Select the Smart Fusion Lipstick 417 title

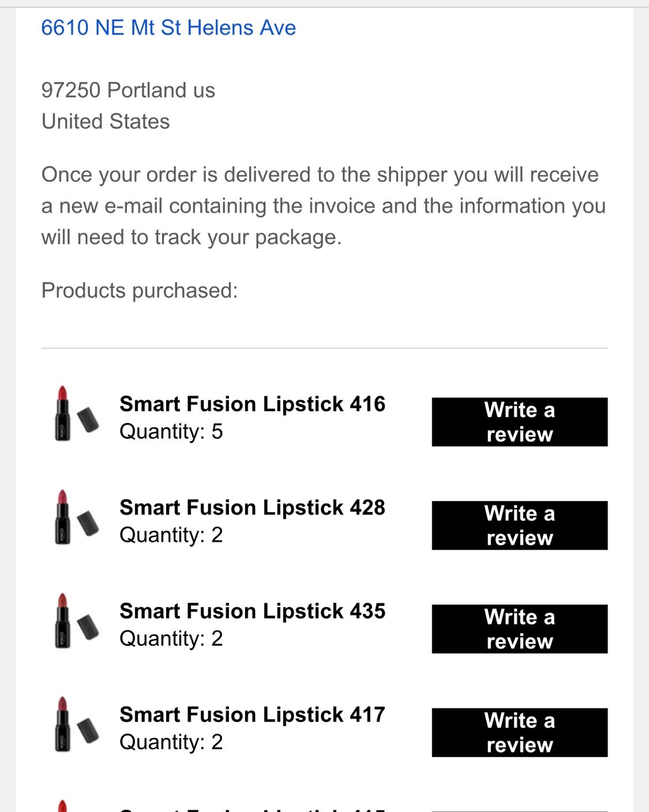[252, 715]
